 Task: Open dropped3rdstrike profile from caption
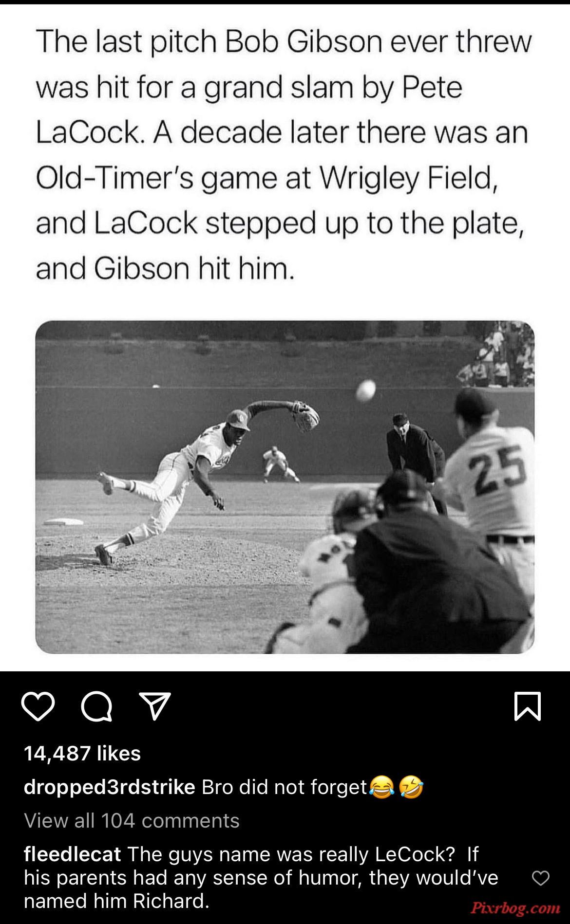110,787
